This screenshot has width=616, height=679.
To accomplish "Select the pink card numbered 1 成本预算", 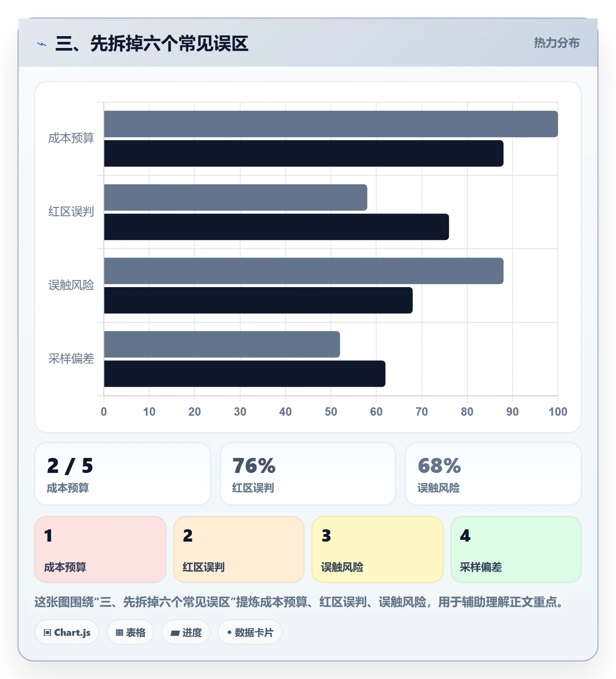I will click(x=100, y=550).
